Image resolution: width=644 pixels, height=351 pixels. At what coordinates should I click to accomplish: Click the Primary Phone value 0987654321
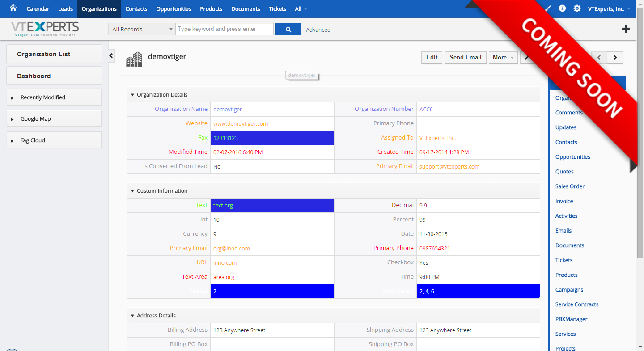(x=435, y=248)
